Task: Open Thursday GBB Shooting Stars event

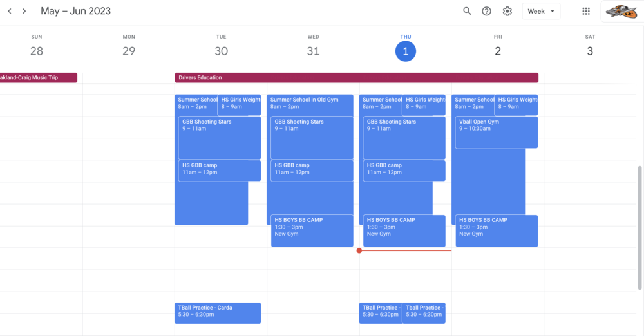Action: (x=404, y=138)
